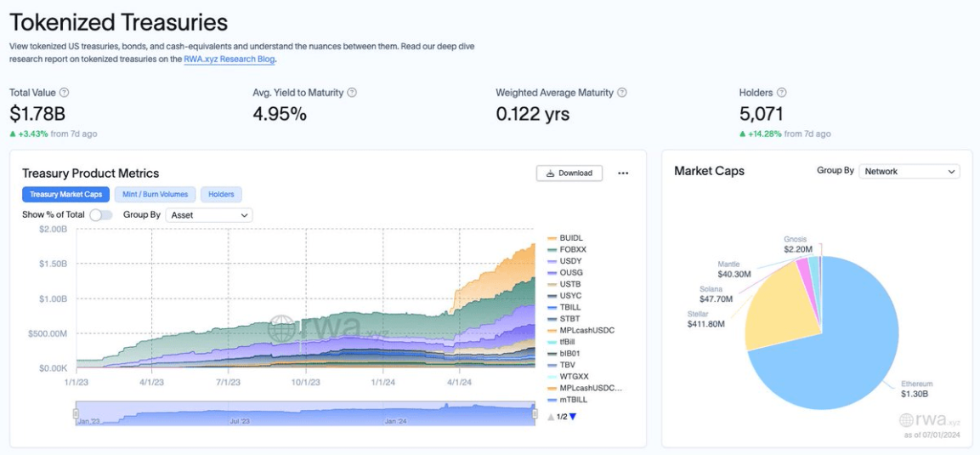Image resolution: width=980 pixels, height=455 pixels.
Task: Click the Avg. Yield to Maturity help icon
Action: pyautogui.click(x=352, y=93)
